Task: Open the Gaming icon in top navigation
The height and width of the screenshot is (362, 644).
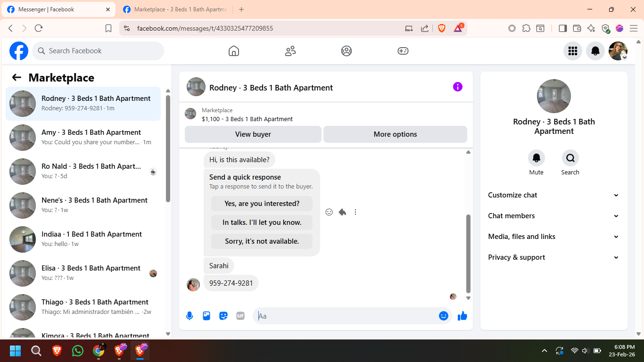Action: tap(403, 51)
